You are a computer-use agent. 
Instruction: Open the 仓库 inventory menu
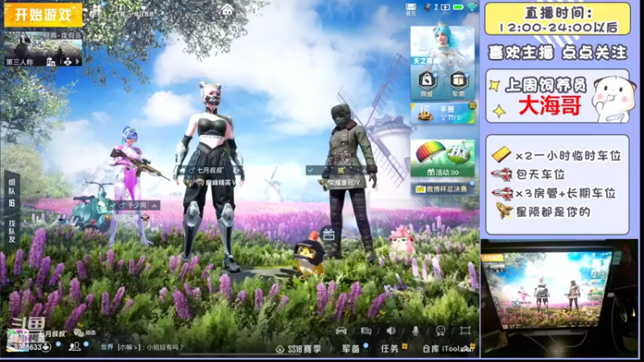point(431,348)
